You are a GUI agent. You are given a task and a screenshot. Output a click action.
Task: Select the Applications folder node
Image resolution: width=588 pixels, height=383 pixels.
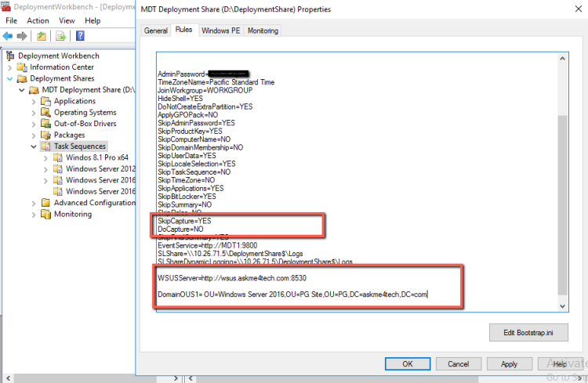[x=74, y=101]
